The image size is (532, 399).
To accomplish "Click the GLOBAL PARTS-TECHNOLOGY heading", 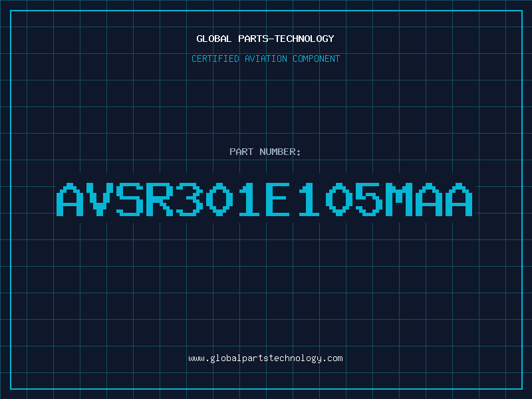I will (x=265, y=39).
